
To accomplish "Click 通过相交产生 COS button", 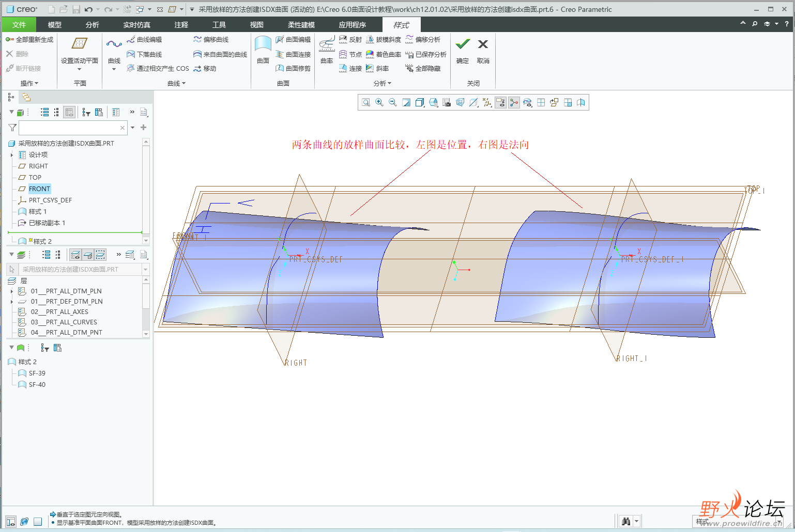I will (x=158, y=68).
